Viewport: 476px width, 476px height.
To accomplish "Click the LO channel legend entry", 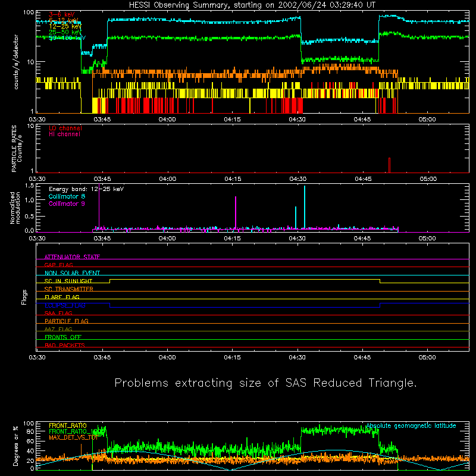I will pyautogui.click(x=65, y=128).
